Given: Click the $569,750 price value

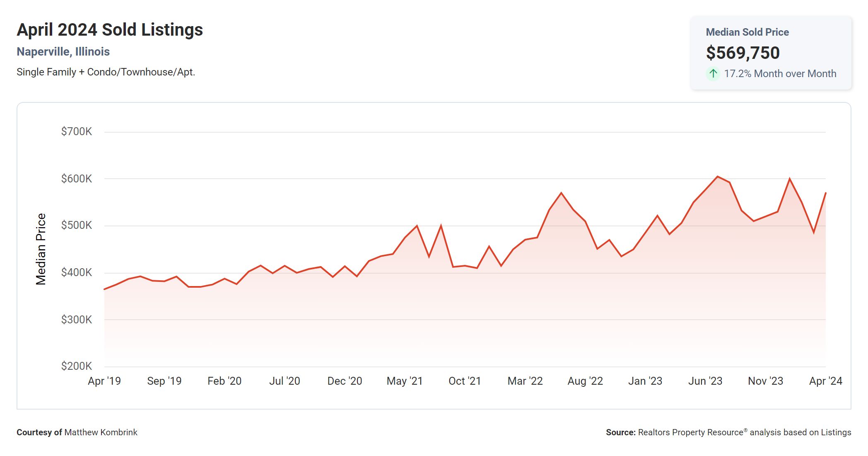Looking at the screenshot, I should pos(743,53).
